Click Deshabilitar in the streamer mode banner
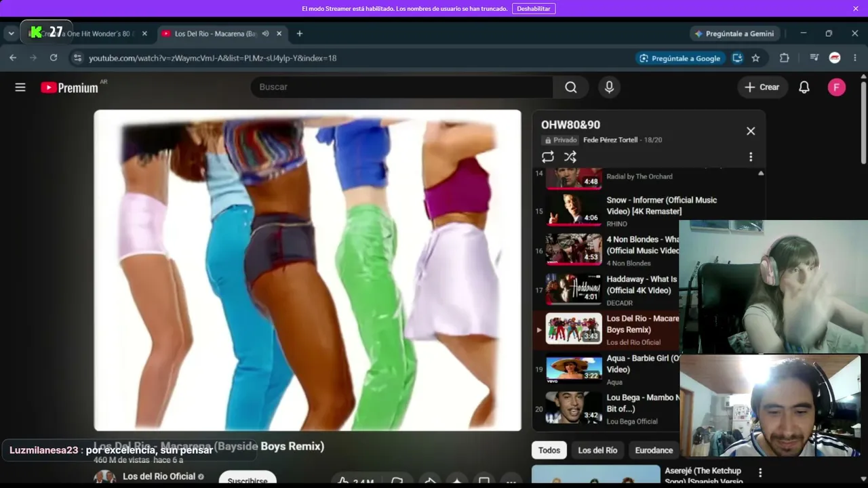This screenshot has width=868, height=488. point(534,9)
